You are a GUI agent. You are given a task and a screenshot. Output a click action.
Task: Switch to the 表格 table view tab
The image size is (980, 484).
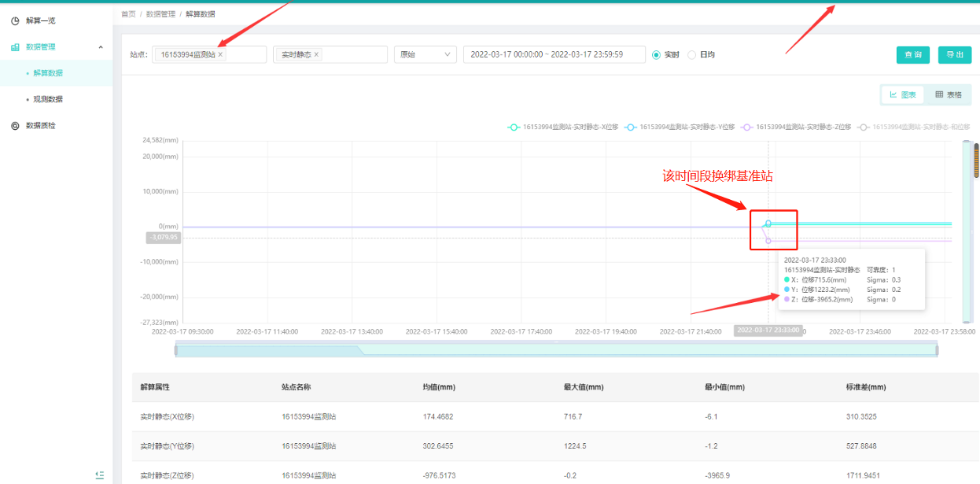click(x=948, y=94)
